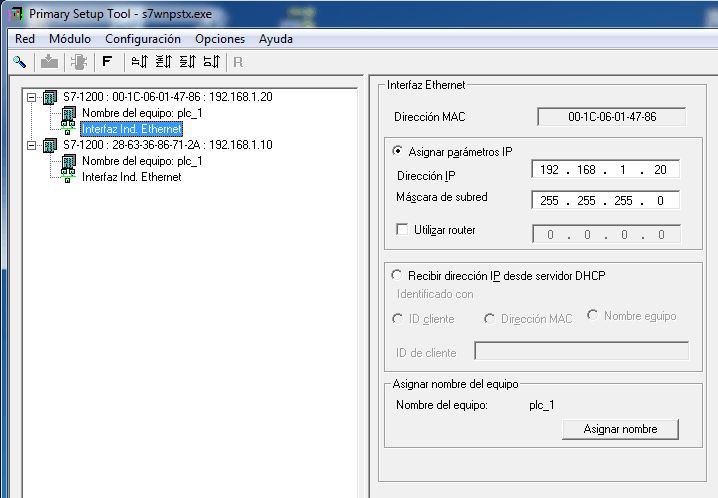Viewport: 718px width, 498px height.
Task: Open the Red menu
Action: tap(25, 39)
